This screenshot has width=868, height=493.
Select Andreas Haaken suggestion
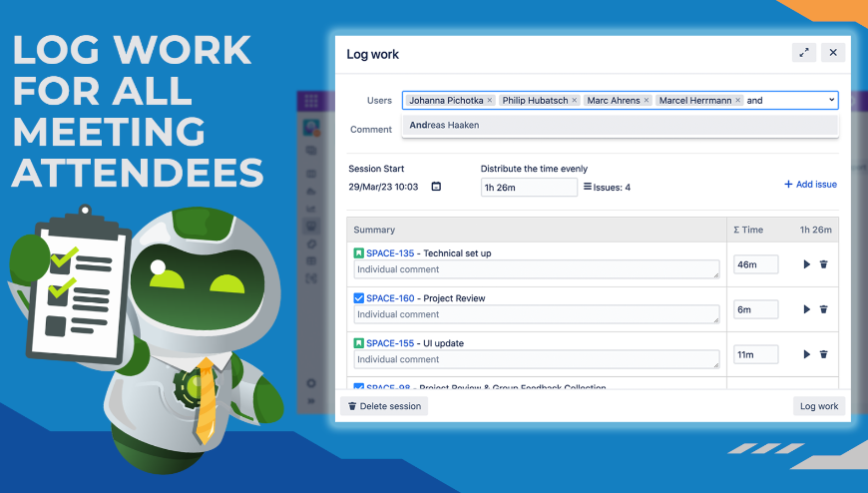[620, 125]
